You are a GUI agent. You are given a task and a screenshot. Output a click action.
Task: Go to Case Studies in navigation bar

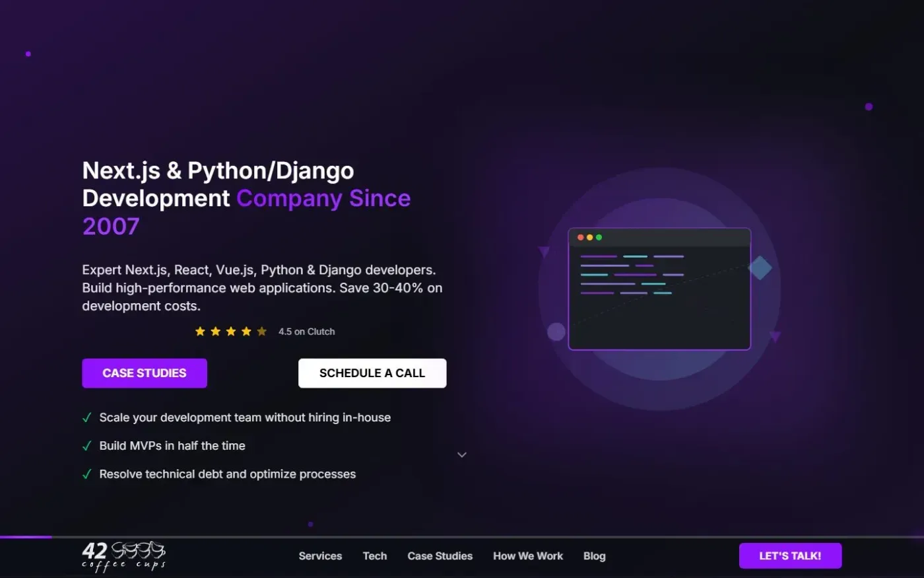click(440, 556)
